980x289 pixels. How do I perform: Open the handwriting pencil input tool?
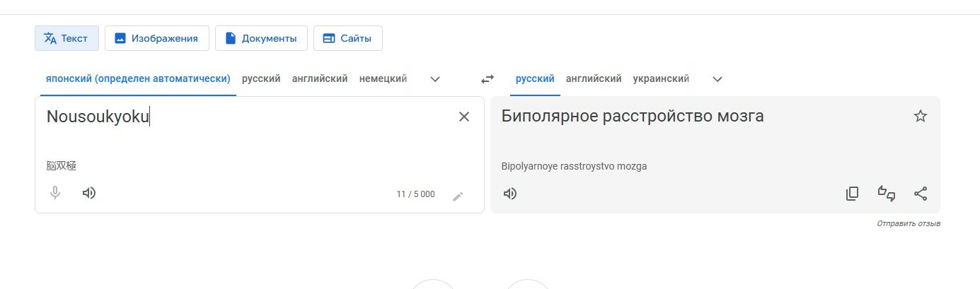pyautogui.click(x=458, y=196)
